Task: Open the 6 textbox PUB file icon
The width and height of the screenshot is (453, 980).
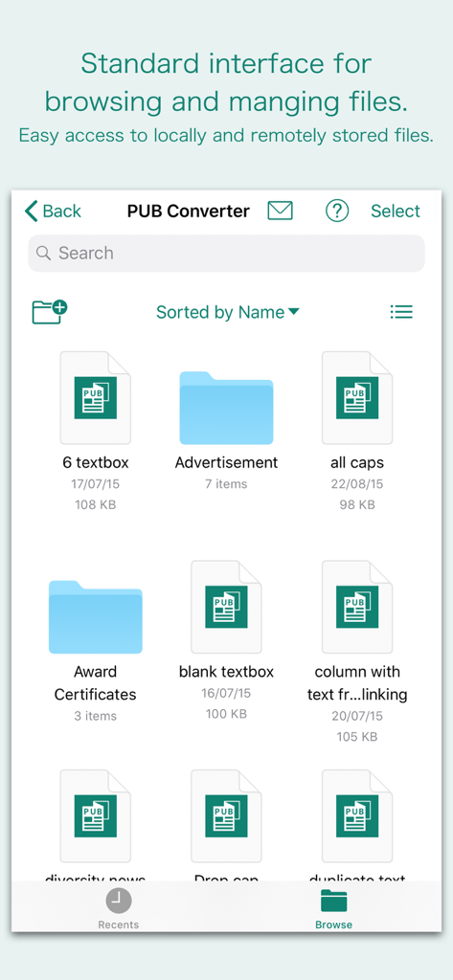Action: [x=95, y=397]
